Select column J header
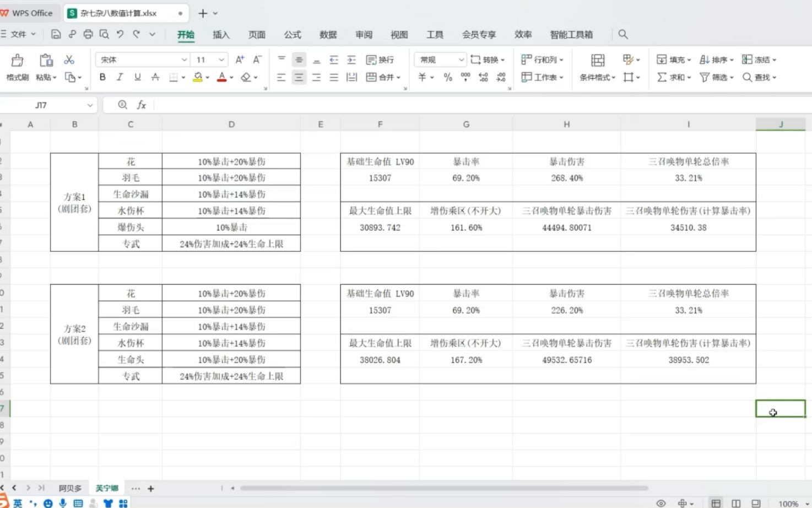 781,125
